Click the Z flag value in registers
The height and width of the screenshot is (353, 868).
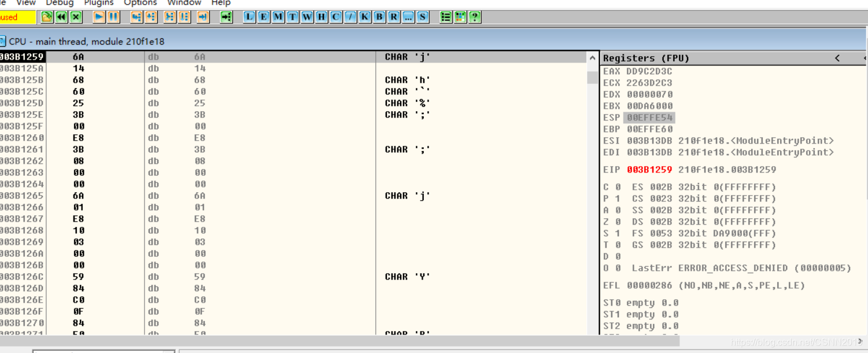[618, 222]
